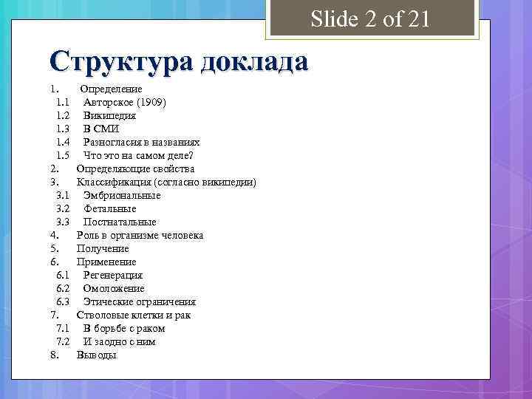Click 'Роль в организме человека'
Viewport: 532px width, 399px height.
140,236
